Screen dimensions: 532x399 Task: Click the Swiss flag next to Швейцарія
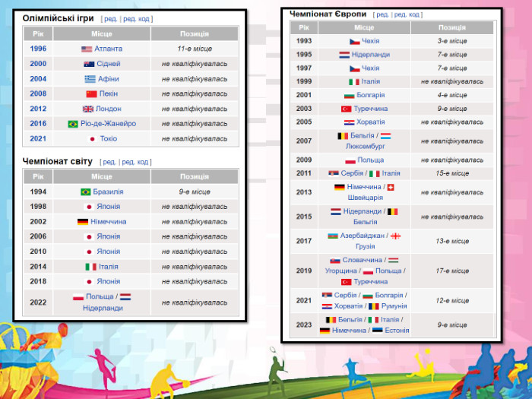tap(391, 187)
